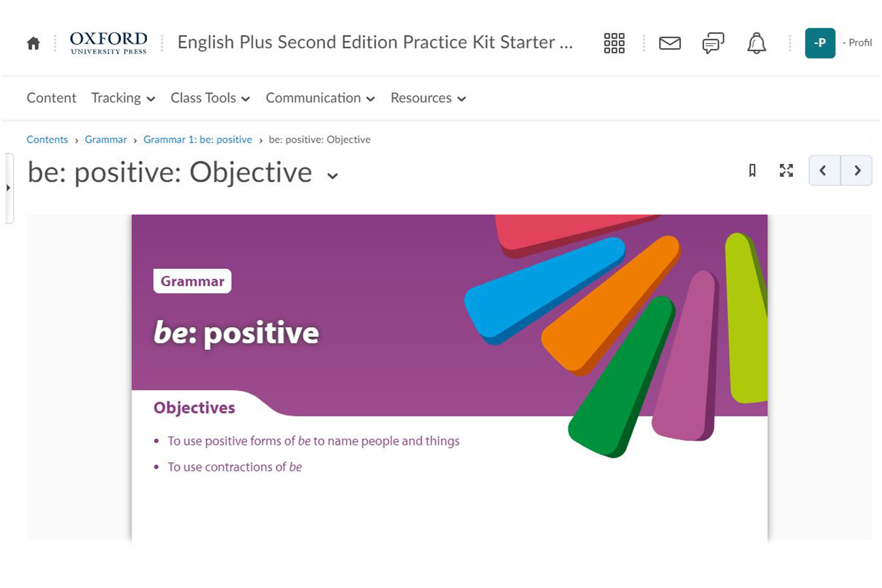The width and height of the screenshot is (882, 588).
Task: Expand the Resources menu
Action: pyautogui.click(x=428, y=98)
